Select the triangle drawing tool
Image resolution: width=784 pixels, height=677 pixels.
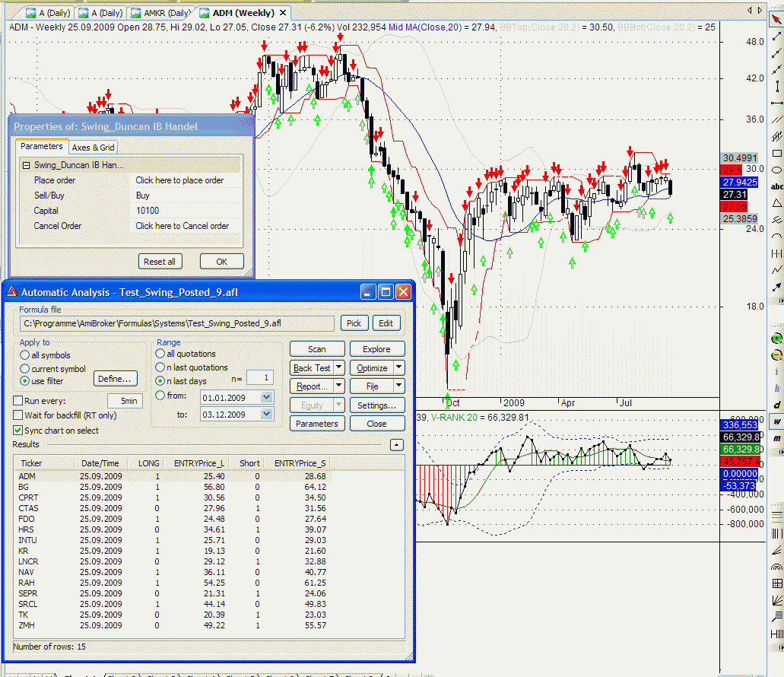pos(776,203)
